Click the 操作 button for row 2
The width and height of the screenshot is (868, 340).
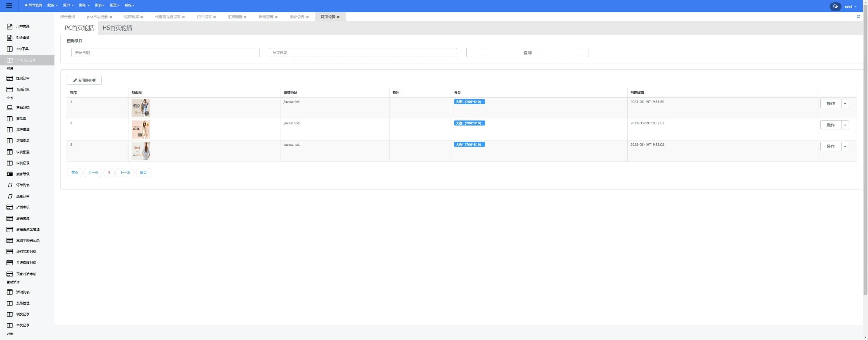tap(831, 125)
